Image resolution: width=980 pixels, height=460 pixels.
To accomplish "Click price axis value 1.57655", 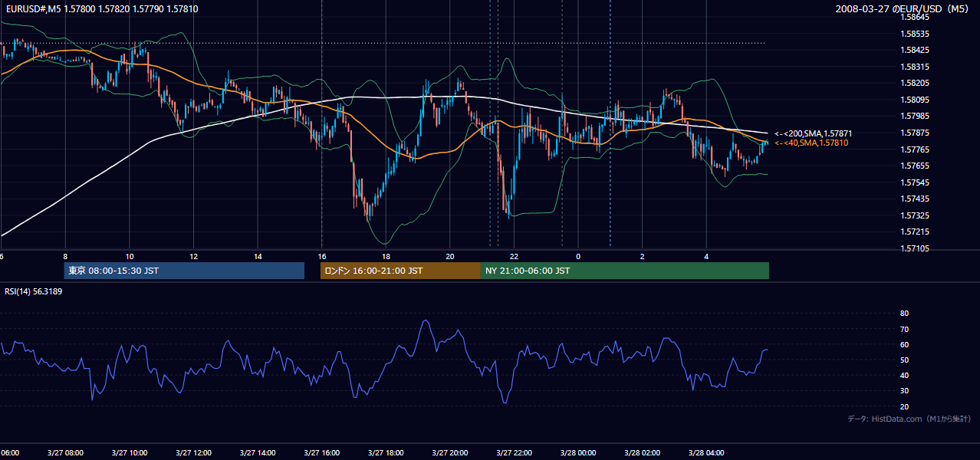I will [x=916, y=166].
